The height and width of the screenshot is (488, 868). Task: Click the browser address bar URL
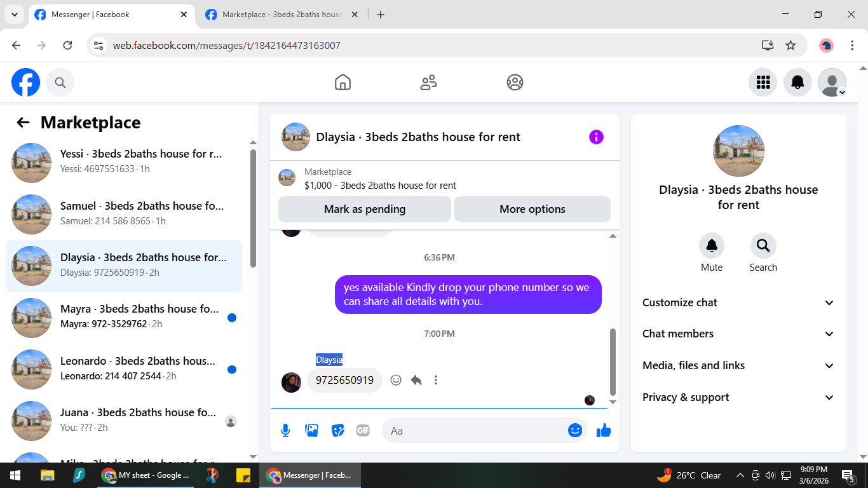pyautogui.click(x=227, y=46)
